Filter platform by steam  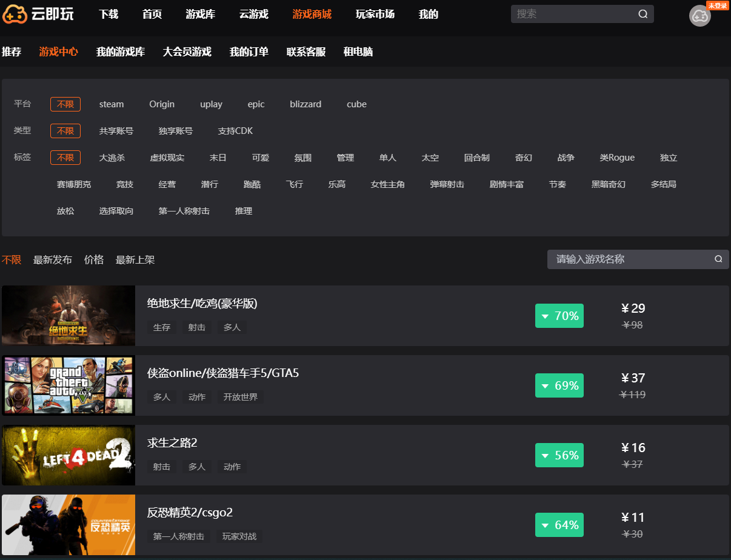click(112, 104)
